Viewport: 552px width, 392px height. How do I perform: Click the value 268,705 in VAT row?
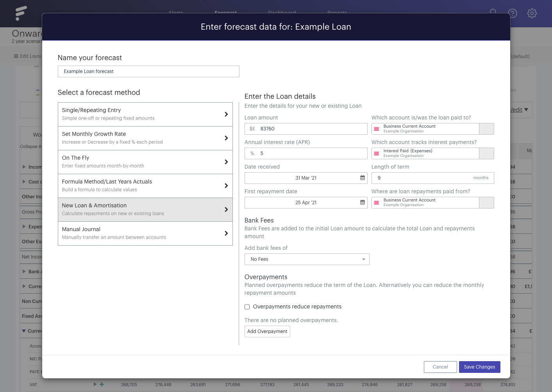[x=129, y=385]
